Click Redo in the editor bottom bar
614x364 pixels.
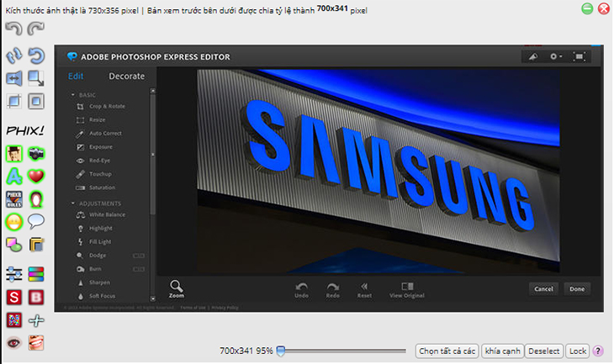333,290
